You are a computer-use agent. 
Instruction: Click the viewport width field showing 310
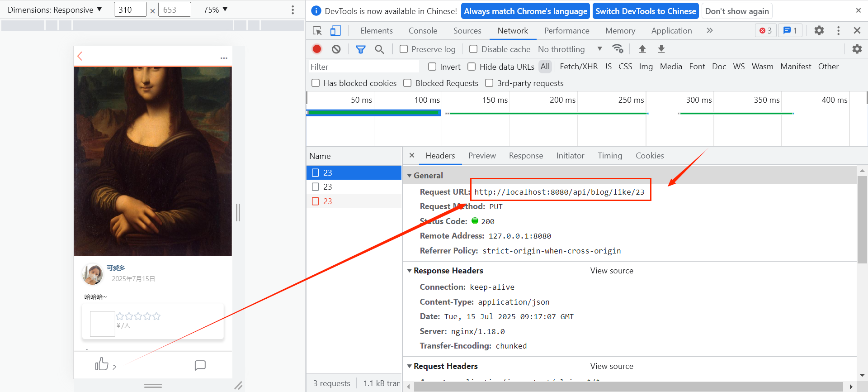[130, 10]
